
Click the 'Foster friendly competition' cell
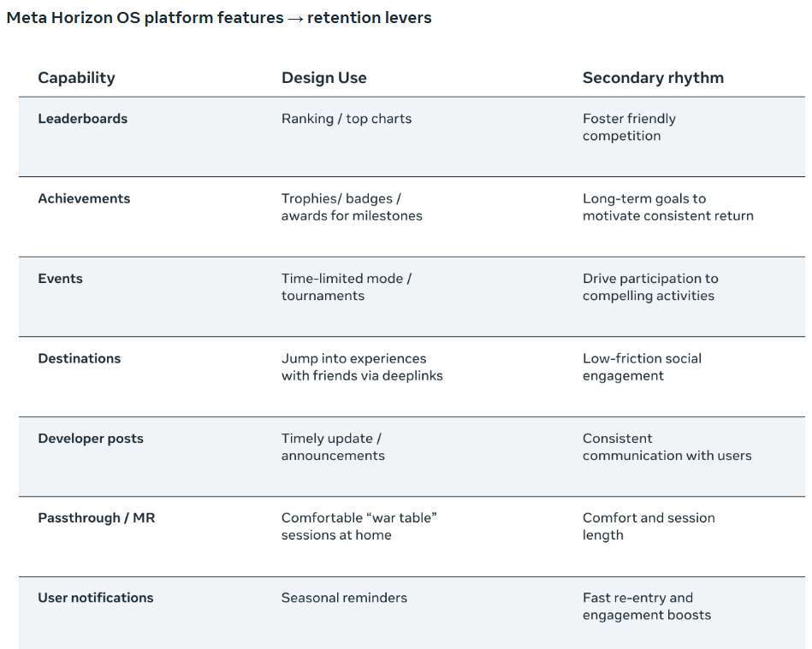[629, 127]
